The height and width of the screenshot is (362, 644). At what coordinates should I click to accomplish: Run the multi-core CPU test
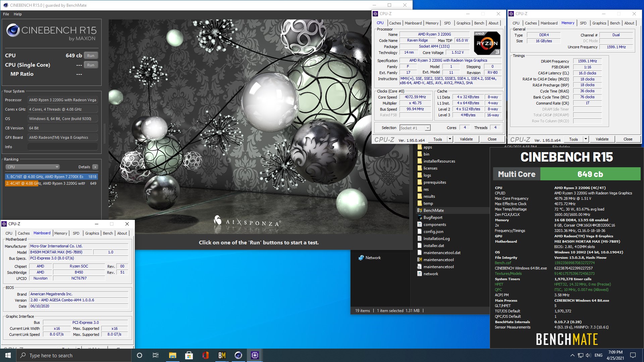(x=91, y=56)
